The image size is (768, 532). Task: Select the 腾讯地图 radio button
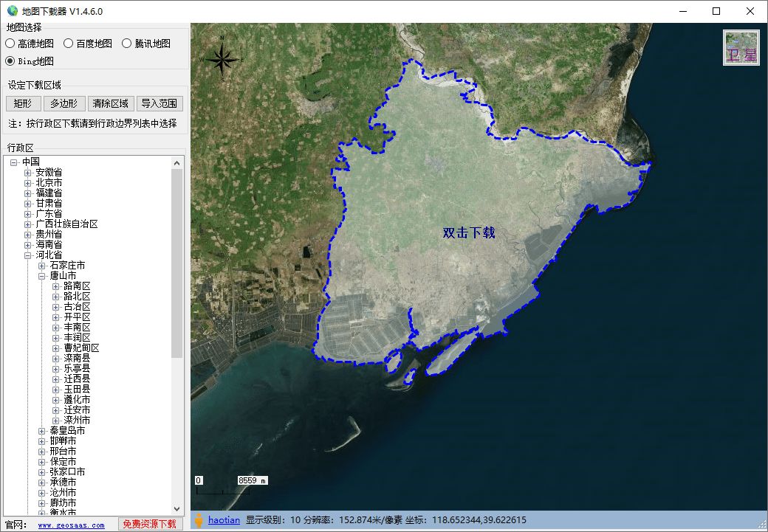pyautogui.click(x=146, y=44)
